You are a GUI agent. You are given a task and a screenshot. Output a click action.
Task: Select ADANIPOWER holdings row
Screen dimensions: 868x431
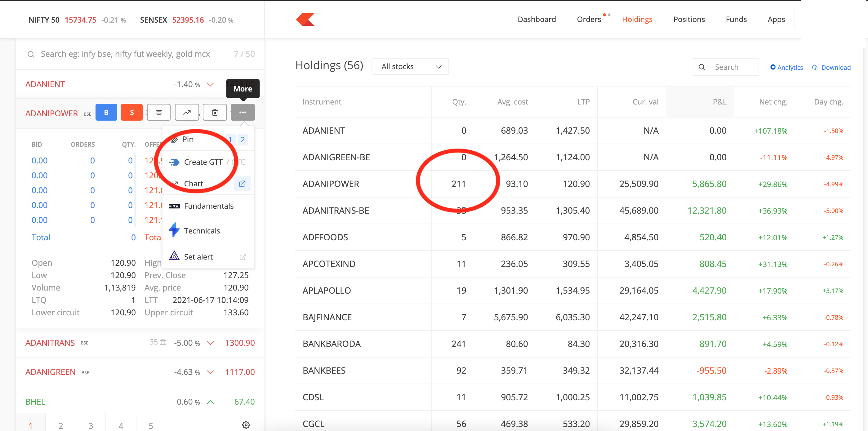pyautogui.click(x=573, y=184)
